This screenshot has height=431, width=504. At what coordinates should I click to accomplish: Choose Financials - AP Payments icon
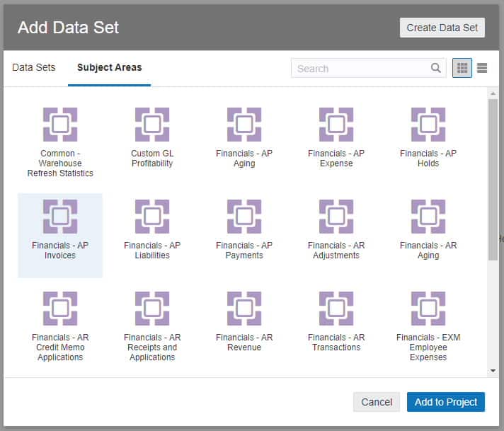244,217
